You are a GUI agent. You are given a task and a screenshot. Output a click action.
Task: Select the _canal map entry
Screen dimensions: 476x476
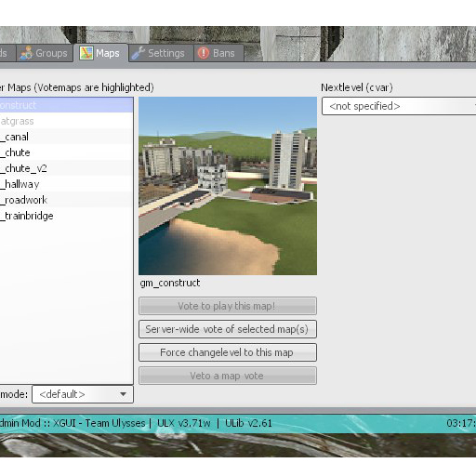66,137
